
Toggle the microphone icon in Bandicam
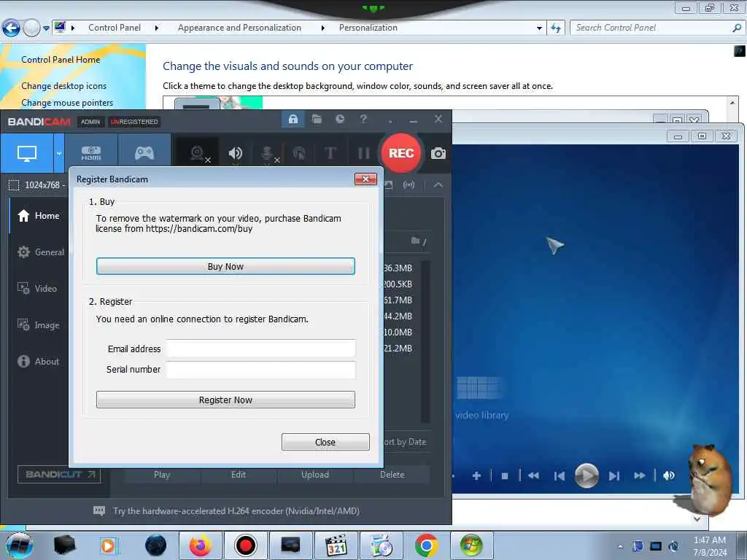[268, 153]
